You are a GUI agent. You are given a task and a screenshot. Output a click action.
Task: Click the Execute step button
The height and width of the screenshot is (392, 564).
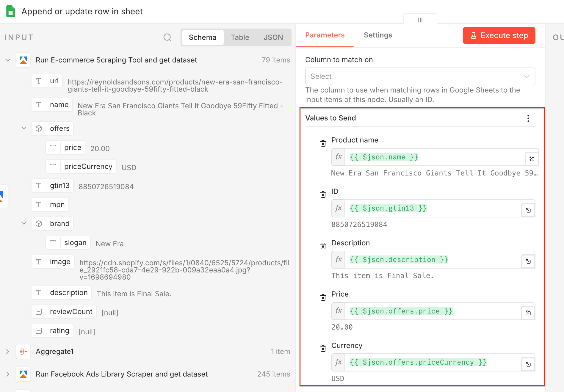(499, 35)
